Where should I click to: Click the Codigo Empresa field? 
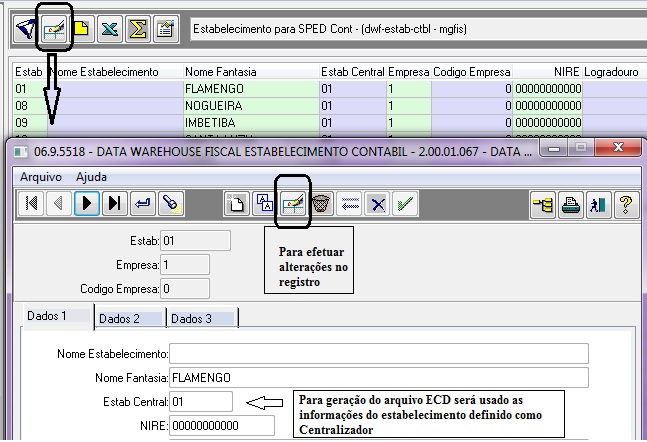point(185,288)
